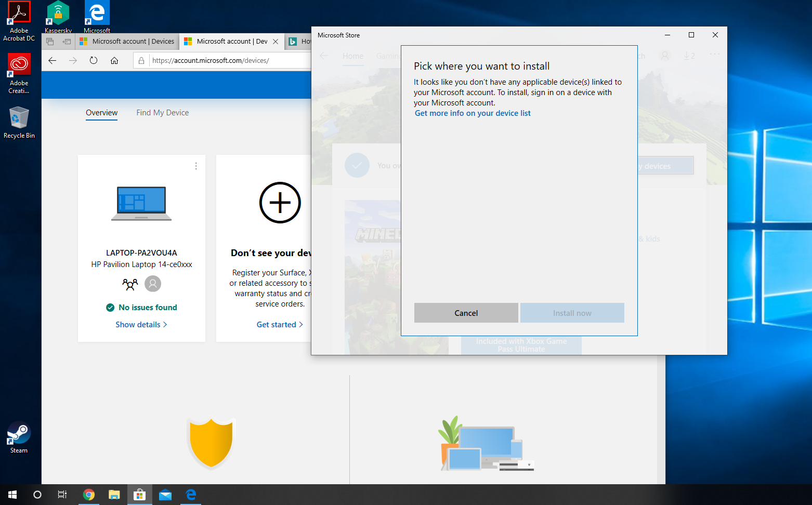Image resolution: width=812 pixels, height=505 pixels.
Task: Refresh the Edge browser page
Action: [94, 60]
